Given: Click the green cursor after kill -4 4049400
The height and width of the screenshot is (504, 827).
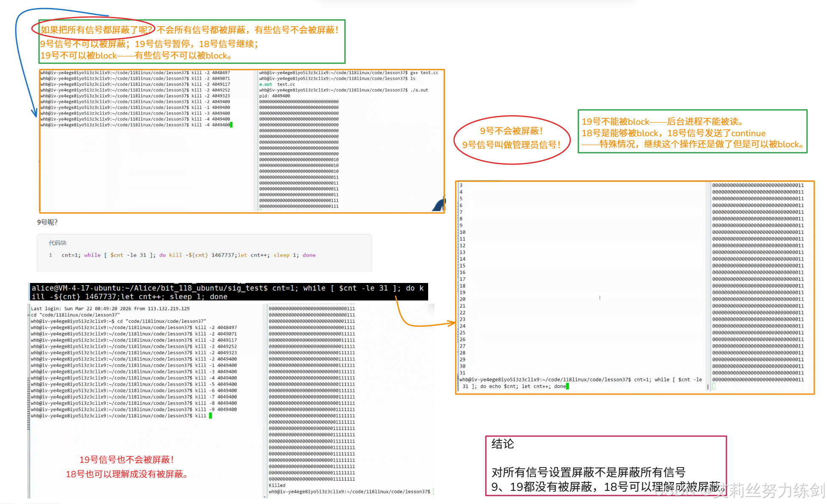Looking at the screenshot, I should pyautogui.click(x=231, y=125).
